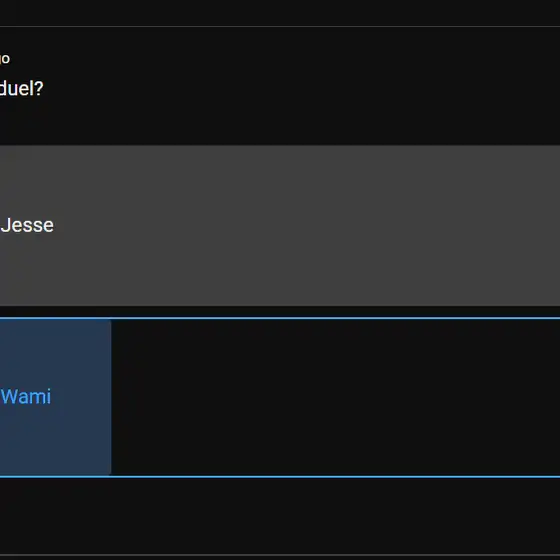Click the blank space right of the duel? question

[x=302, y=88]
